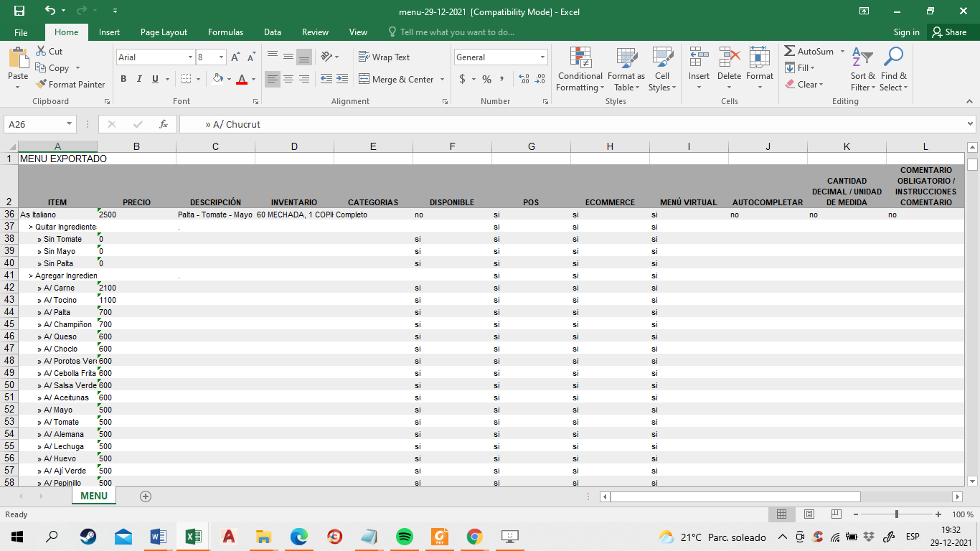Screen dimensions: 980x551
Task: Toggle Underline formatting
Action: [155, 79]
